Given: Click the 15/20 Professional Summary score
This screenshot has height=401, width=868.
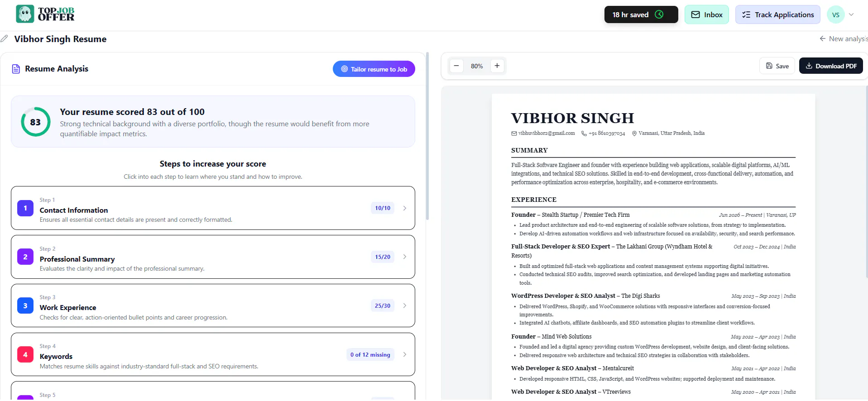Looking at the screenshot, I should pos(383,257).
